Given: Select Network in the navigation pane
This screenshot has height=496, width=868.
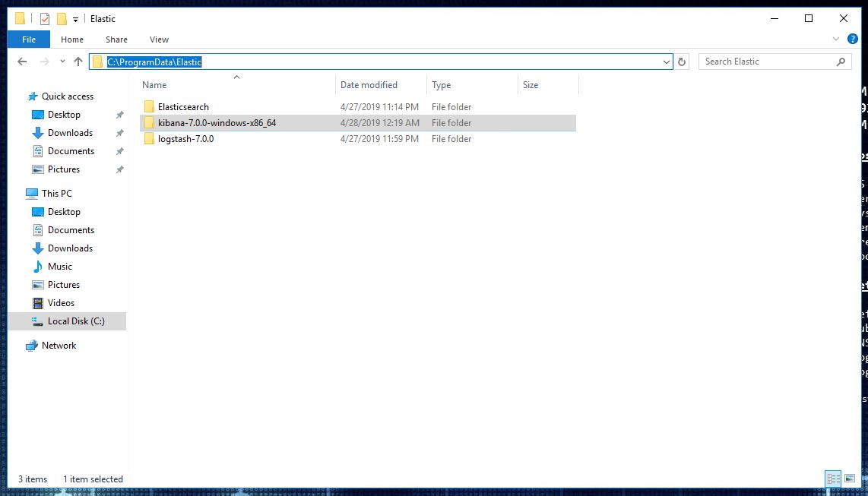Looking at the screenshot, I should pyautogui.click(x=59, y=346).
